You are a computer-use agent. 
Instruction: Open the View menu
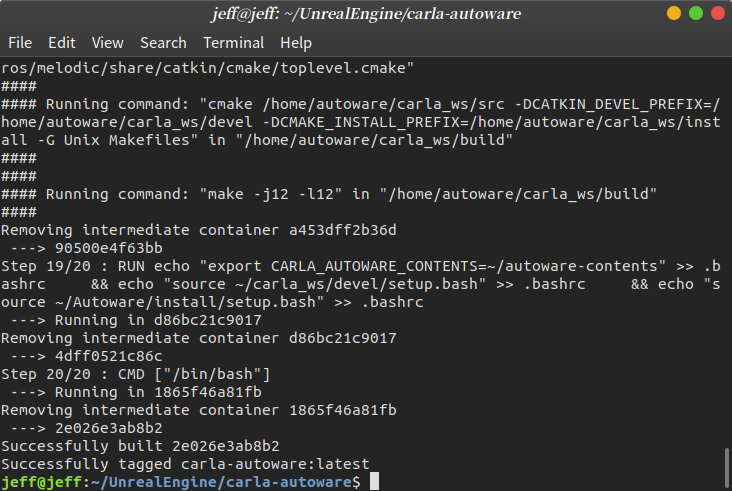(x=107, y=43)
